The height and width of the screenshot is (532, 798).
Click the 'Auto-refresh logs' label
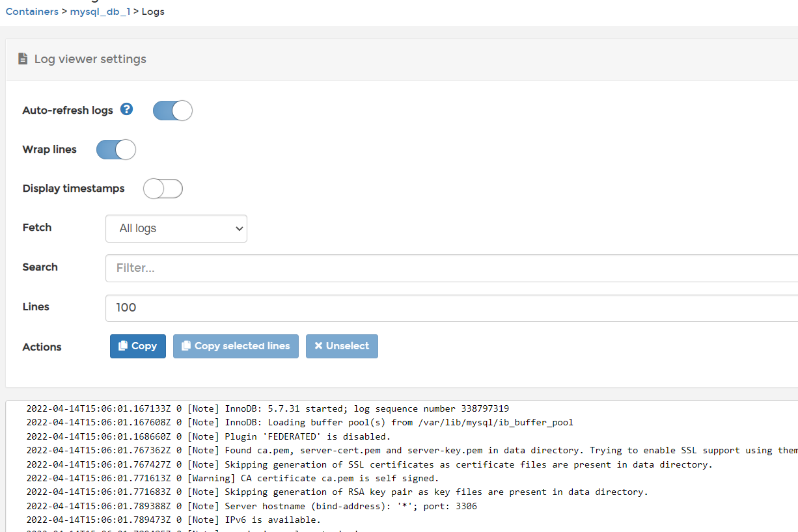point(68,111)
